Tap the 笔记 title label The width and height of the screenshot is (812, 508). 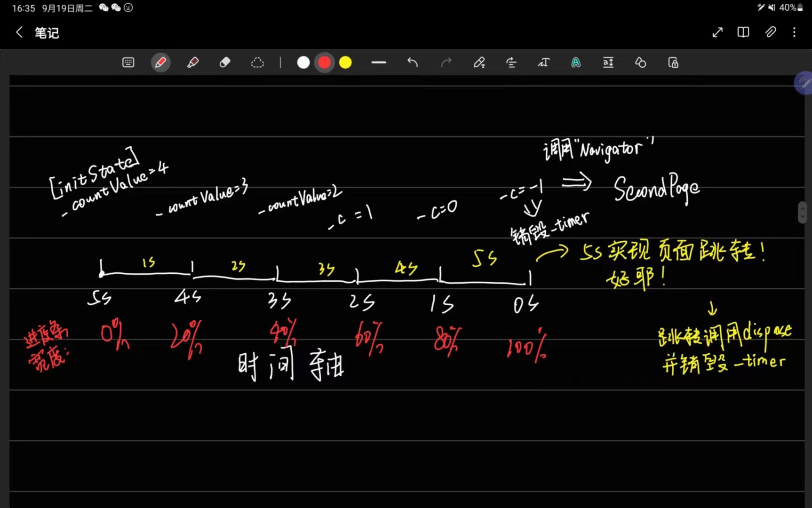click(x=47, y=33)
